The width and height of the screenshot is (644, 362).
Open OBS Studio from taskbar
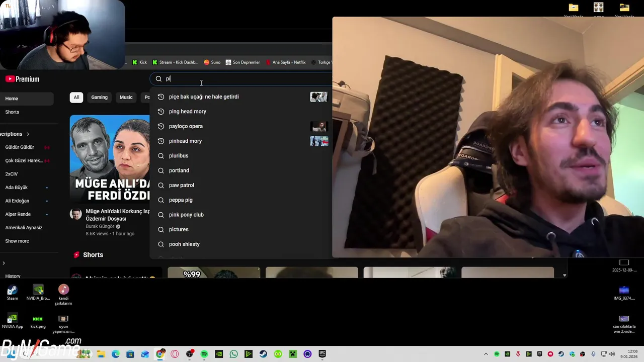[x=190, y=354]
